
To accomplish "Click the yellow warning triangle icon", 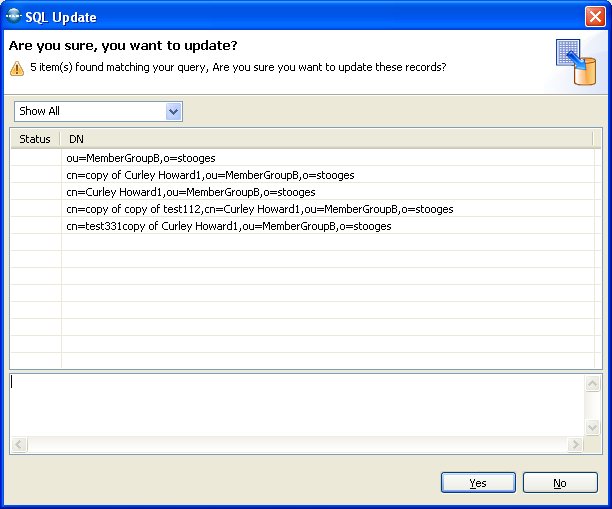I will [17, 68].
